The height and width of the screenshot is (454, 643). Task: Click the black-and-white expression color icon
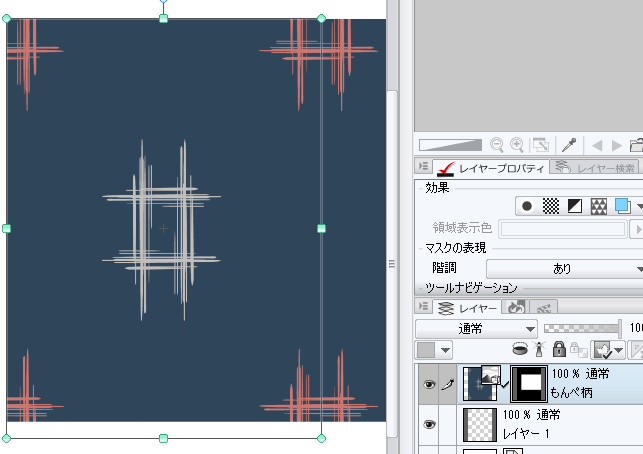click(575, 206)
